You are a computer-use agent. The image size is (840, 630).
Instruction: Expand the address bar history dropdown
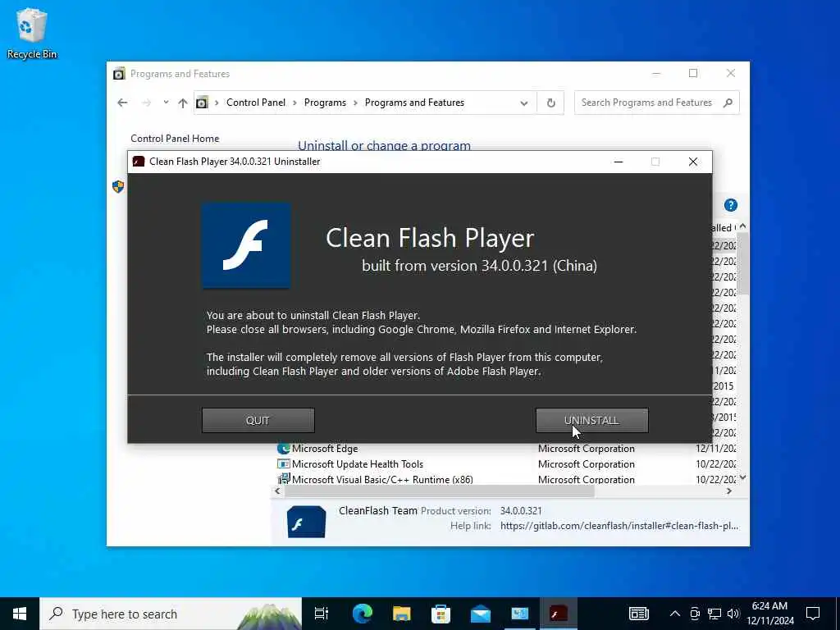tap(524, 103)
